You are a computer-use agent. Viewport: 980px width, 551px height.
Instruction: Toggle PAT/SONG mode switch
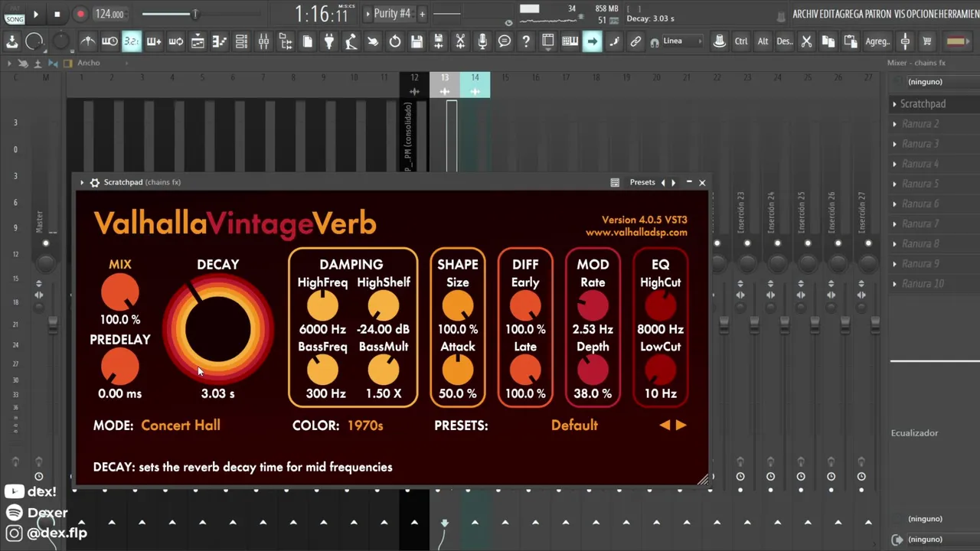point(14,14)
